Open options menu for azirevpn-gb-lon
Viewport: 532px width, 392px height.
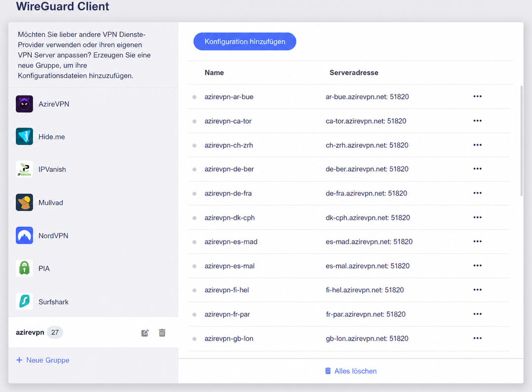pyautogui.click(x=477, y=338)
